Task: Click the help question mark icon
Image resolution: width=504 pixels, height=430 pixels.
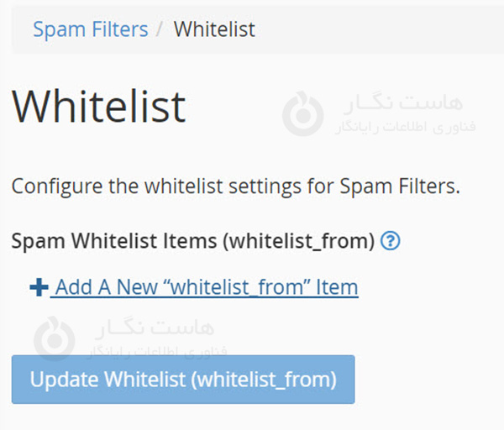Action: tap(390, 242)
